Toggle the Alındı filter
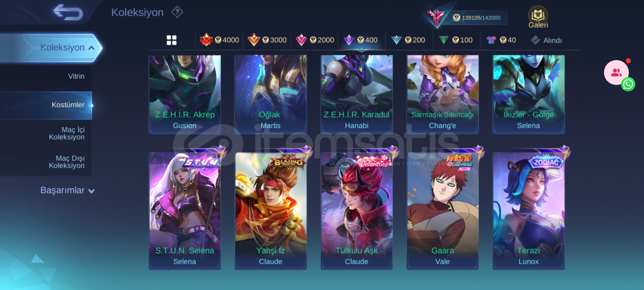 [x=546, y=40]
